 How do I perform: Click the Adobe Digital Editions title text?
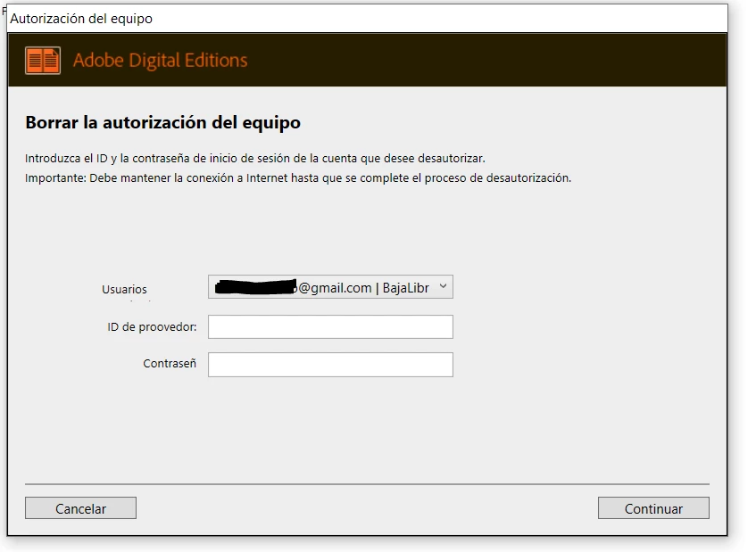[x=160, y=61]
